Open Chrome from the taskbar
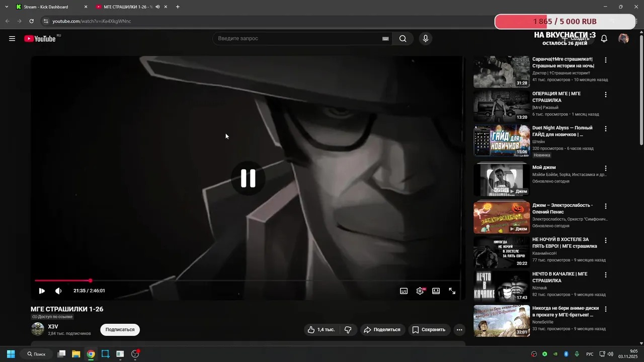This screenshot has width=644, height=362. [x=91, y=354]
